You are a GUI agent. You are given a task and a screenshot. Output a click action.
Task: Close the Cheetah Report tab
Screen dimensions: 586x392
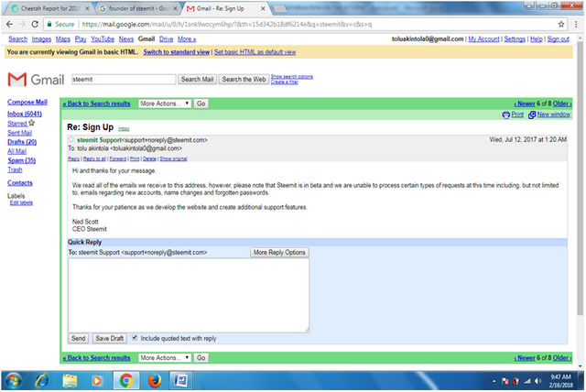click(x=87, y=8)
